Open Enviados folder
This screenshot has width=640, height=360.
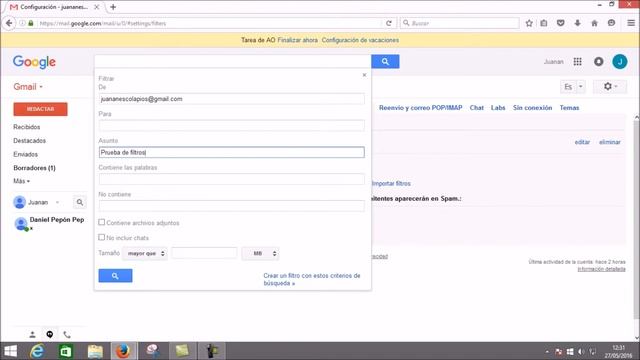click(25, 154)
